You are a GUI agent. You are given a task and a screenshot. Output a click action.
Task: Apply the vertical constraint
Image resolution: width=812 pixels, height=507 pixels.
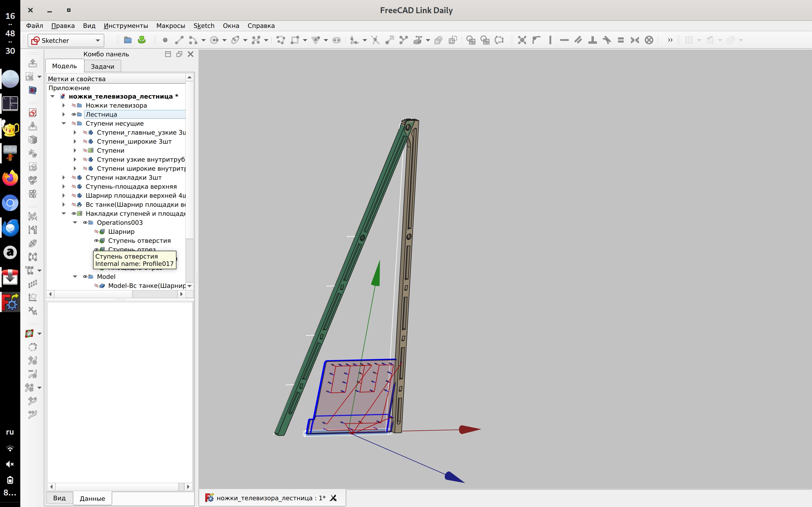[550, 40]
